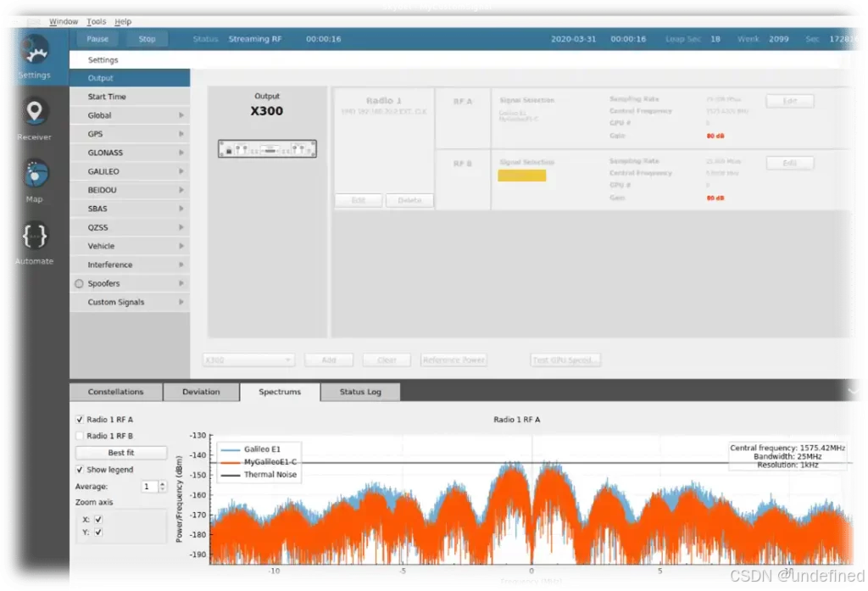Click the Average value field

coord(149,487)
